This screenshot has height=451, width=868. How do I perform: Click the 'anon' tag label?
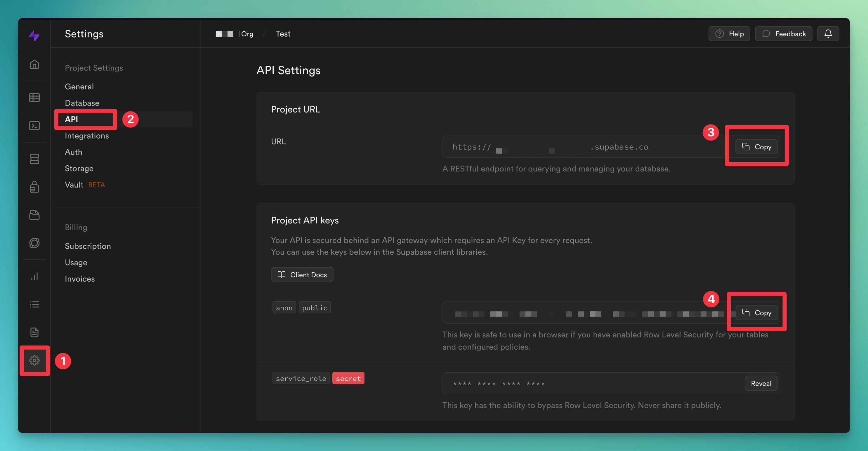(x=284, y=307)
